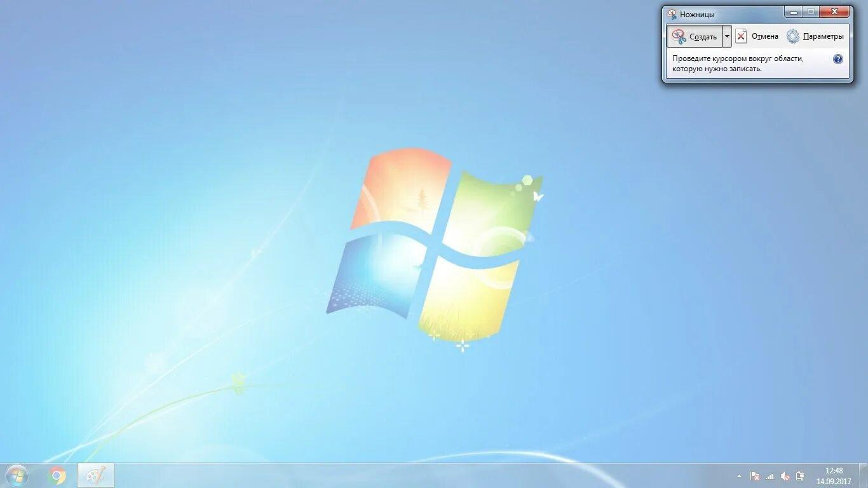Image resolution: width=868 pixels, height=488 pixels.
Task: Minimize the Ножницы window
Action: coord(793,11)
